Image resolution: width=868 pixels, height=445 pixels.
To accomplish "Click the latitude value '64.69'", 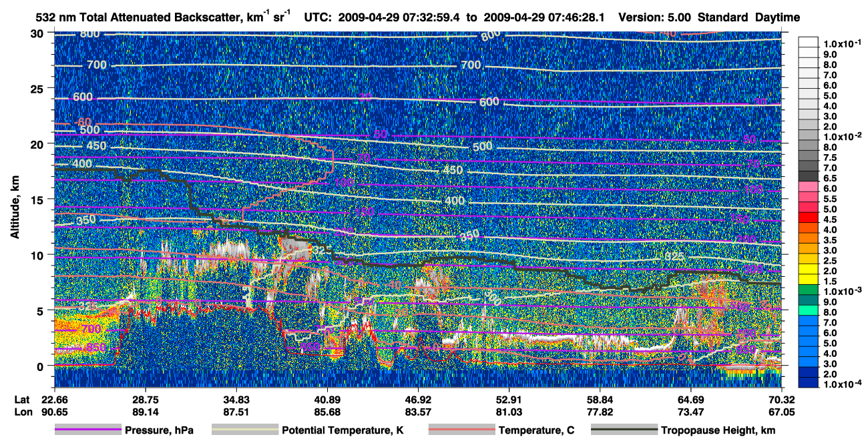I will coord(690,400).
